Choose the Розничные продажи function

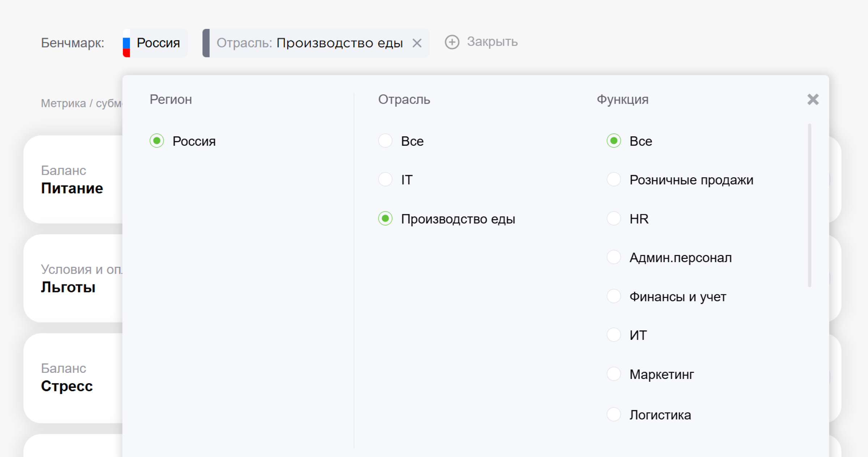(x=614, y=179)
